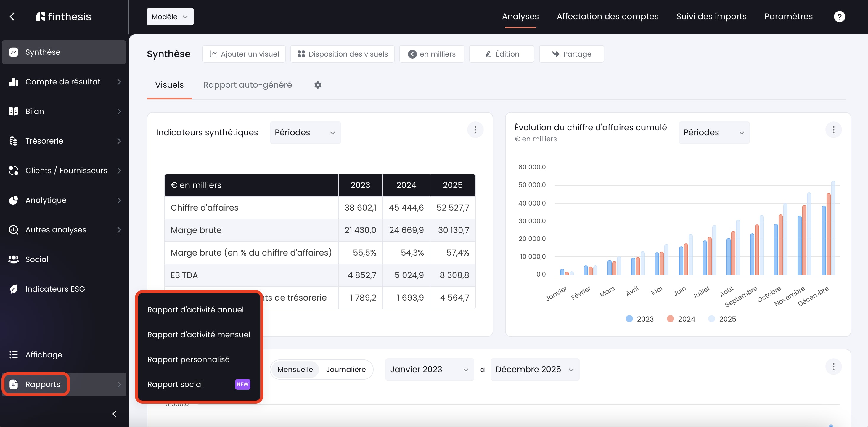868x427 pixels.
Task: Click the finthesis logo
Action: pos(64,17)
